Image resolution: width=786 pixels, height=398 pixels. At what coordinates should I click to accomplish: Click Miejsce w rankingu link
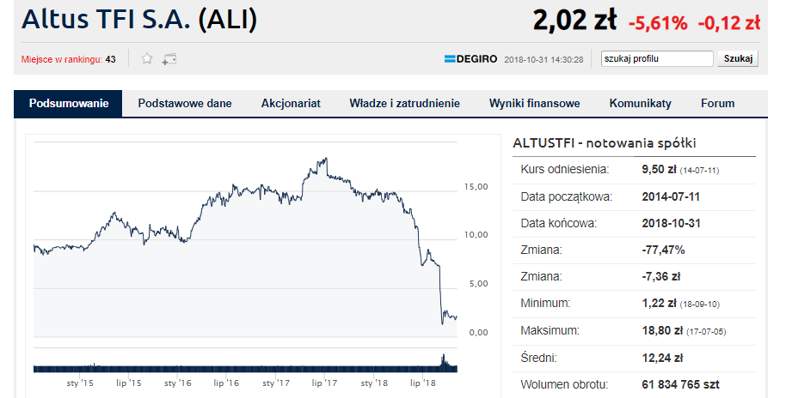[62, 59]
